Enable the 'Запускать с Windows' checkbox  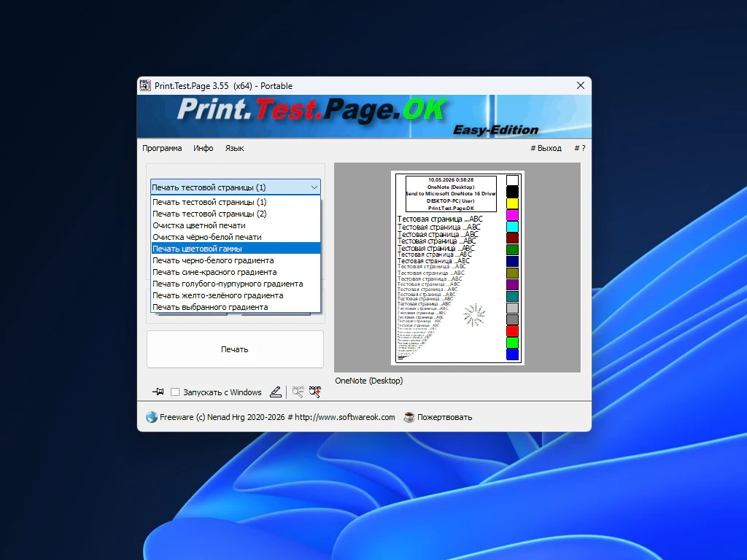click(x=175, y=392)
